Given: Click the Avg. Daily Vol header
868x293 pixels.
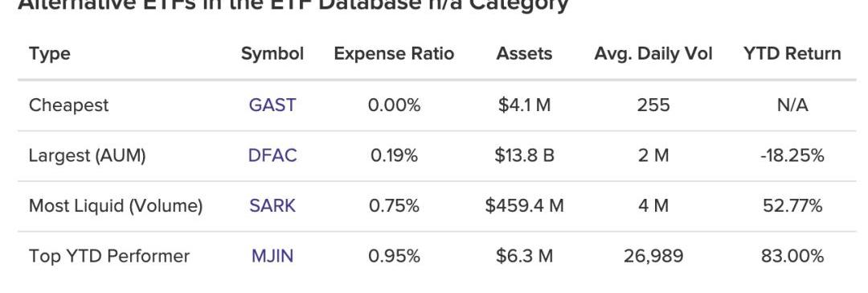Looking at the screenshot, I should click(653, 54).
